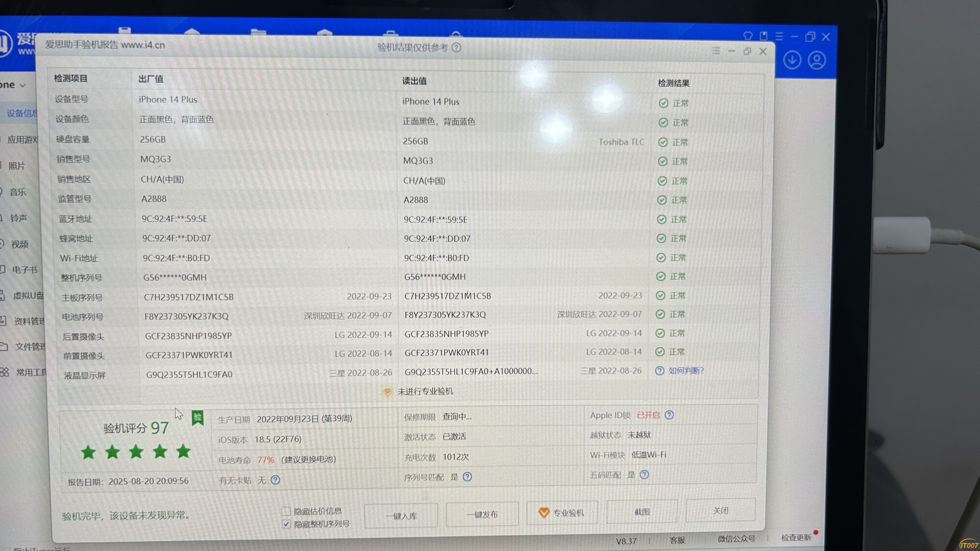The height and width of the screenshot is (551, 980).
Task: Click the help icon beside Apple ID锁 已开启
Action: 669,415
